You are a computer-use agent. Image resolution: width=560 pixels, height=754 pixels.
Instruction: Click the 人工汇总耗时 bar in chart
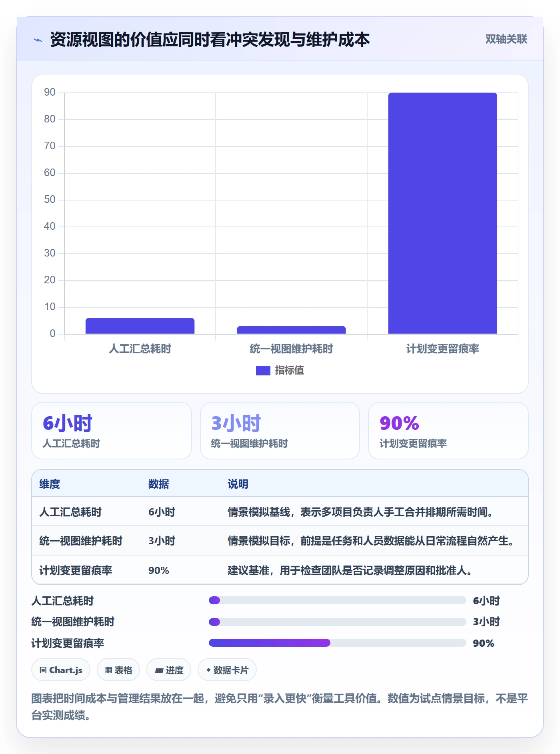(140, 326)
